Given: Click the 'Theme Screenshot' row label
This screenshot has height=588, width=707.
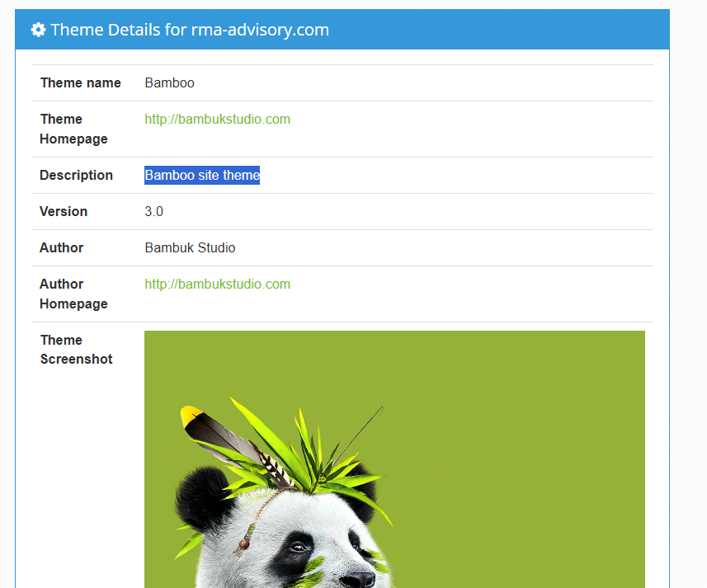Looking at the screenshot, I should (x=76, y=350).
